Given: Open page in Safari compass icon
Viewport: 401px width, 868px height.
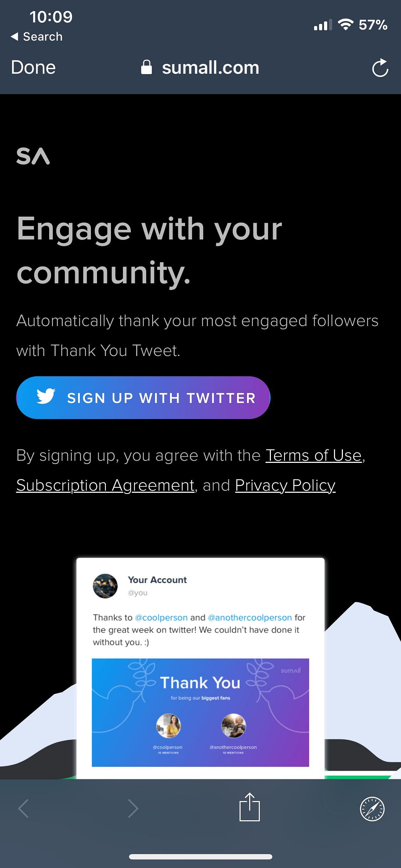Looking at the screenshot, I should 372,809.
